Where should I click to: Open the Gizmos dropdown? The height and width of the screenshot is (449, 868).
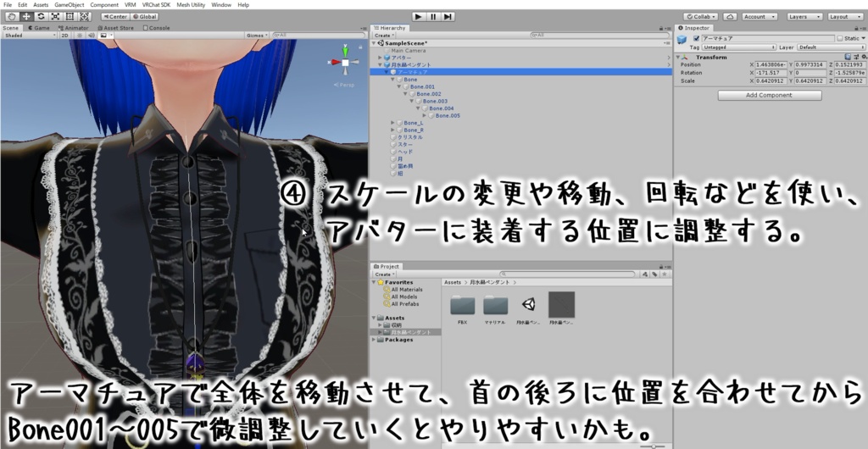[x=257, y=35]
